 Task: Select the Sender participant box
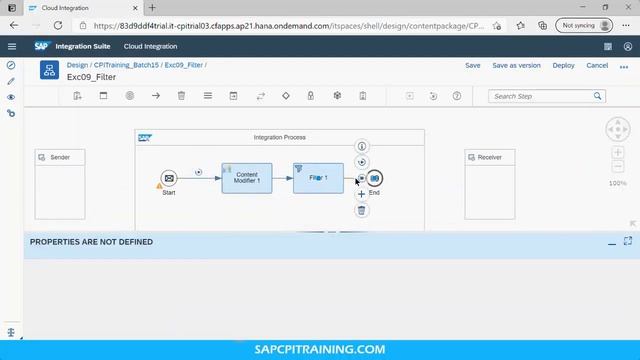coord(60,184)
